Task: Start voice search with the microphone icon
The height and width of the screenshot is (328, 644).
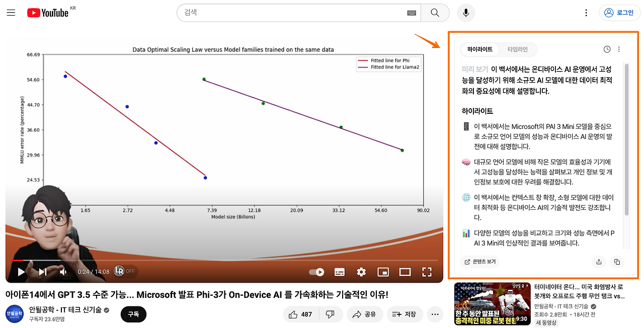Action: tap(465, 13)
